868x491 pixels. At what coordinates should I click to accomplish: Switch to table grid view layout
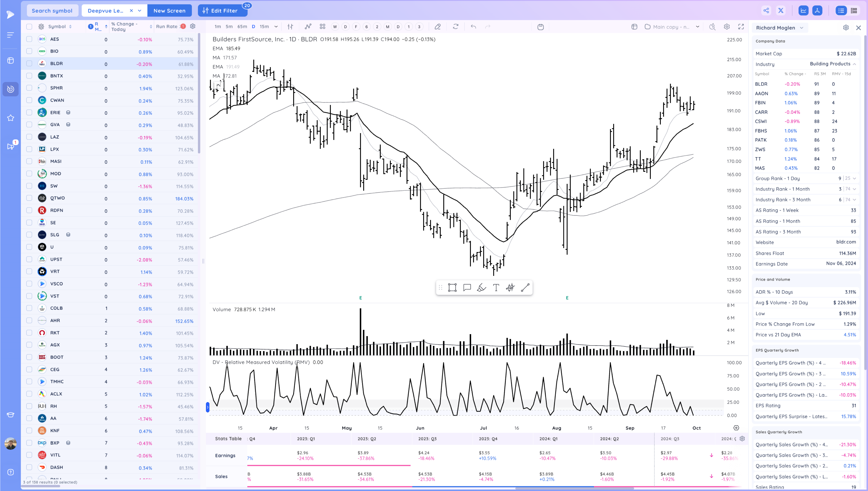tap(854, 10)
